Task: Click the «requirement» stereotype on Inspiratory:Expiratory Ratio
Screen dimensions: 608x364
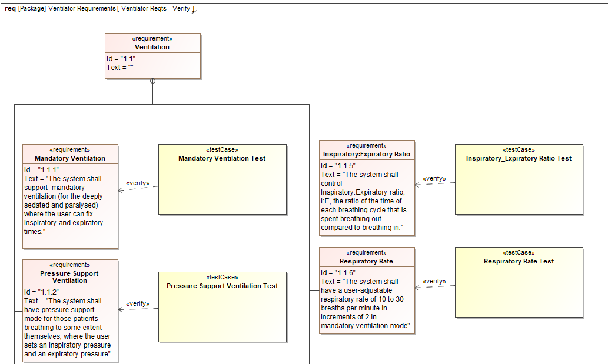Action: [x=367, y=145]
